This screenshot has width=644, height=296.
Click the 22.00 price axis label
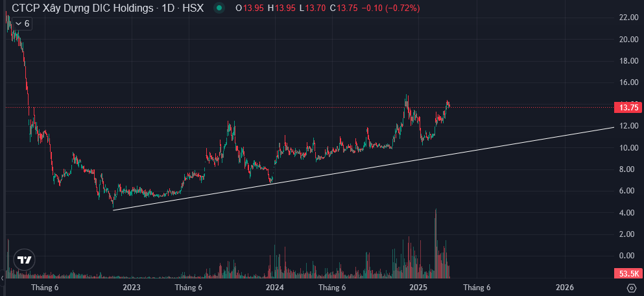(628, 18)
